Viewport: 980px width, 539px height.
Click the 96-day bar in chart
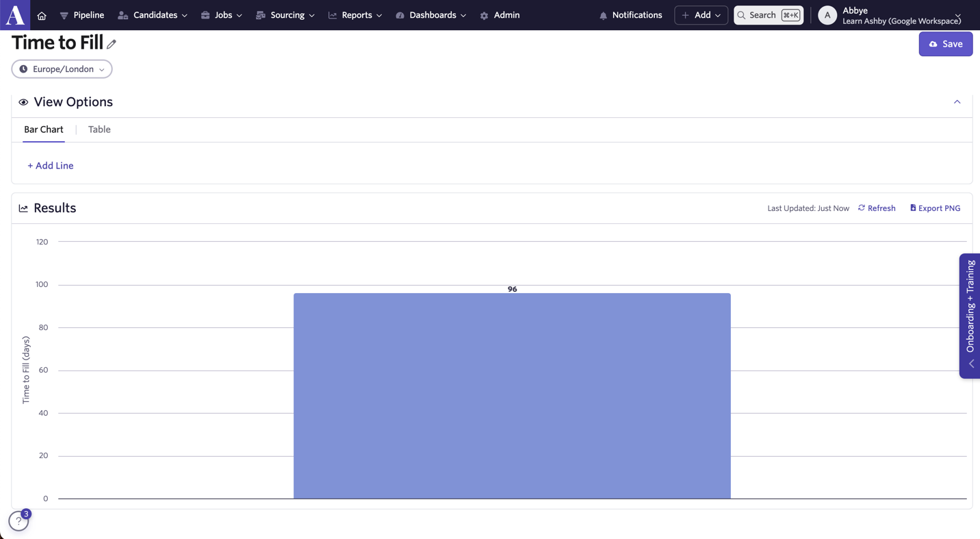click(512, 396)
